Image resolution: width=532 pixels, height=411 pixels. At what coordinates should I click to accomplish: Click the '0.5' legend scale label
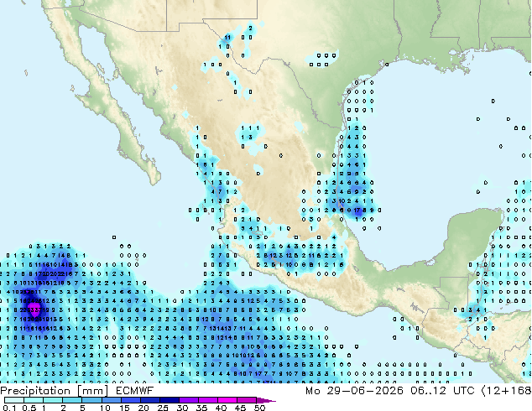(29, 408)
